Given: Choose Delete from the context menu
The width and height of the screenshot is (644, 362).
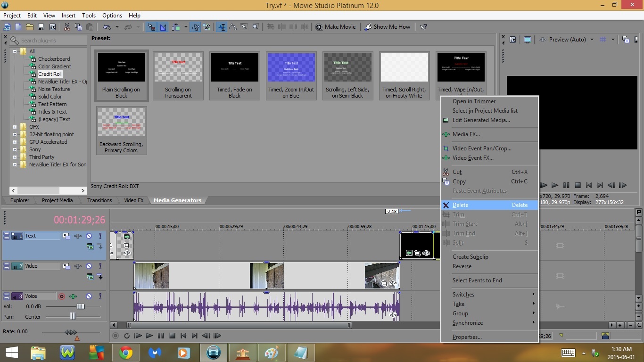Looking at the screenshot, I should coord(489,205).
